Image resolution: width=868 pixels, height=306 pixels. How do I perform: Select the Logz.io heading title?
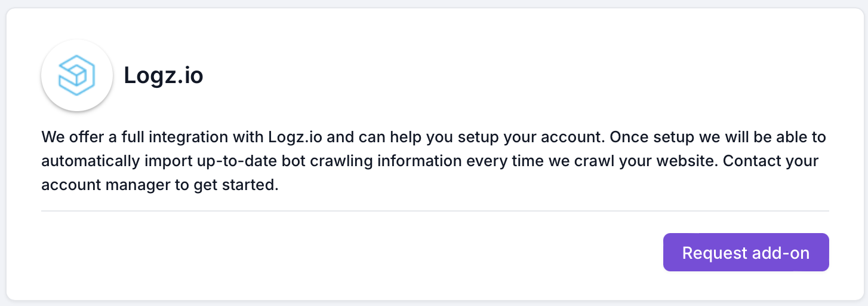164,75
